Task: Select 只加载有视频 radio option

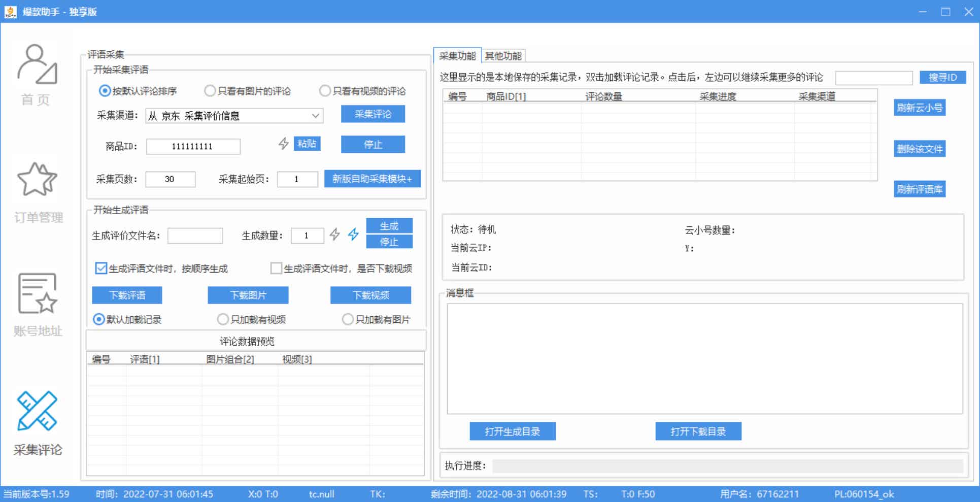Action: click(223, 319)
